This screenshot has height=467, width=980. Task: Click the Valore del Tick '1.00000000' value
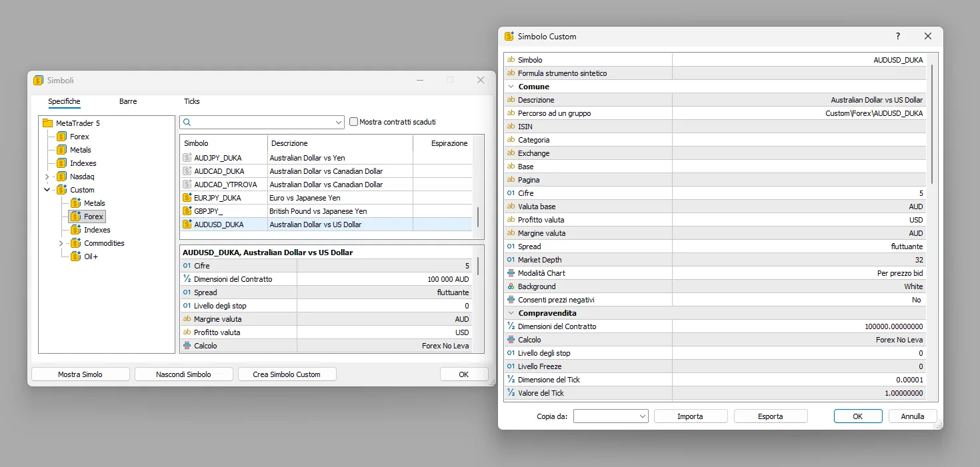[904, 393]
